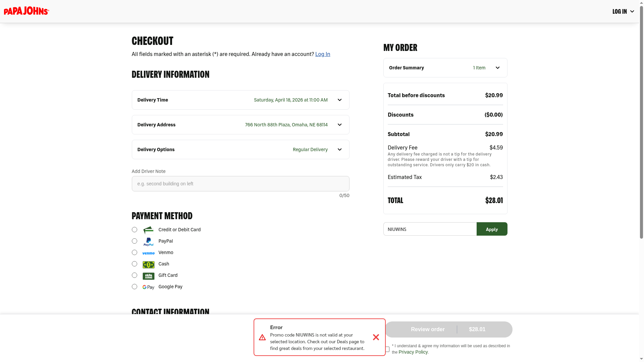Click the red warning triangle icon

tap(262, 338)
